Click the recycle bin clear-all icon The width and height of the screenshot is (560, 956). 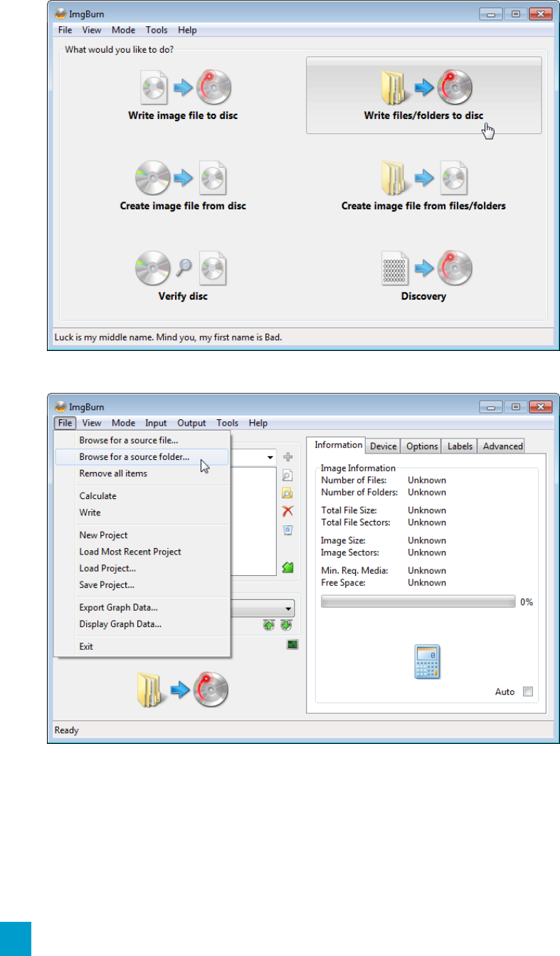point(288,530)
